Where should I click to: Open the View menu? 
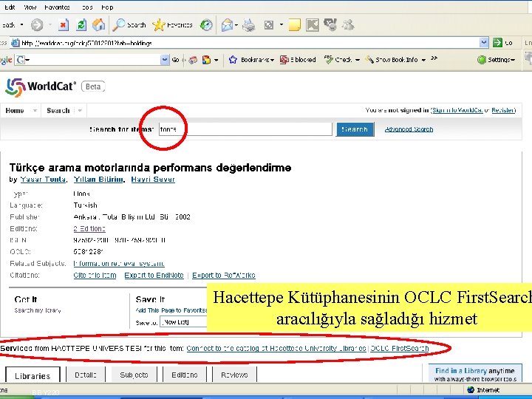tap(30, 7)
